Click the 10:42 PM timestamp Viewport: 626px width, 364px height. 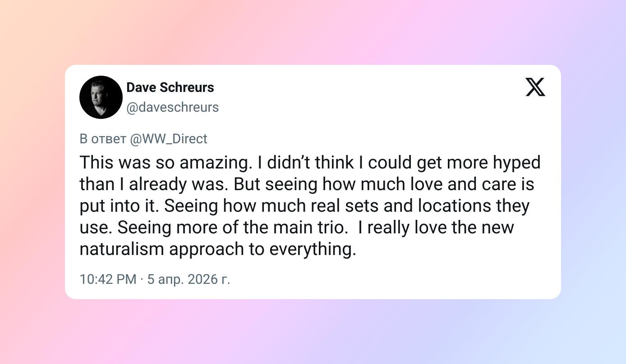tap(108, 279)
